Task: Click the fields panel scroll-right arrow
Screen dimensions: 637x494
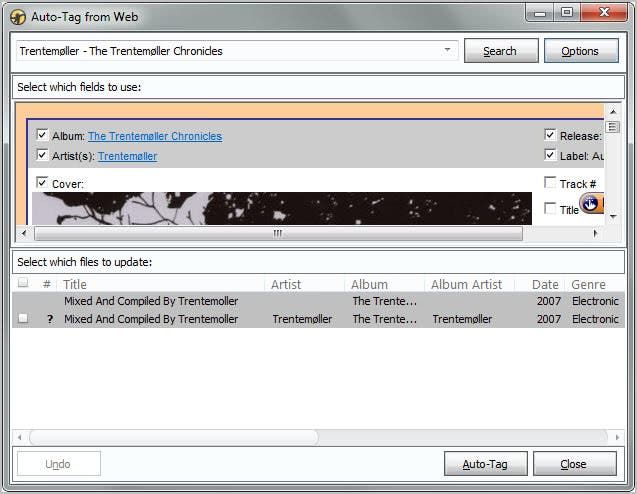Action: point(596,233)
